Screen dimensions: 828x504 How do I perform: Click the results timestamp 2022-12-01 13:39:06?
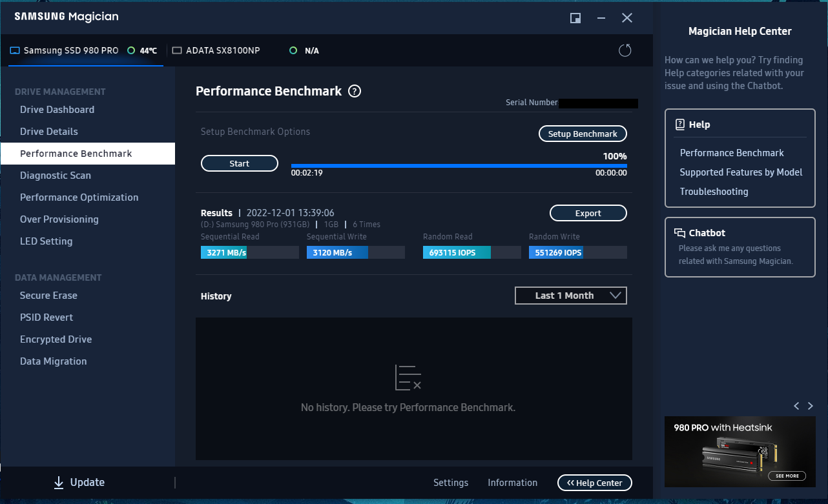coord(291,213)
